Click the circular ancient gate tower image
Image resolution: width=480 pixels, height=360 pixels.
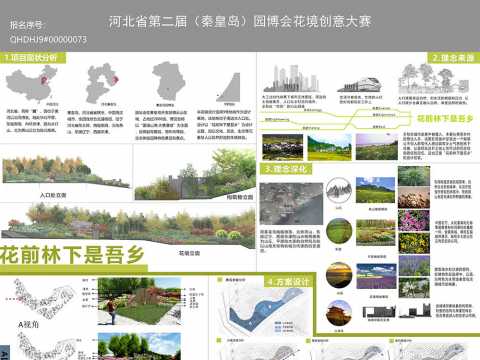pos(339,313)
